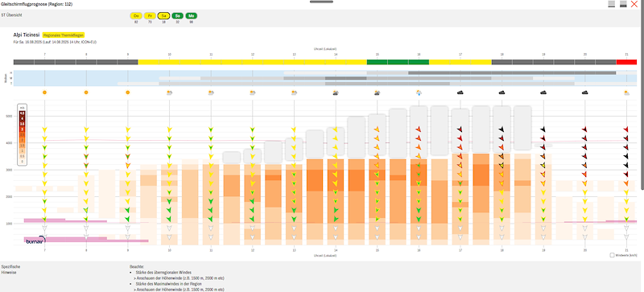Click the Regionales Thermikfliegen yellow tag

[64, 35]
